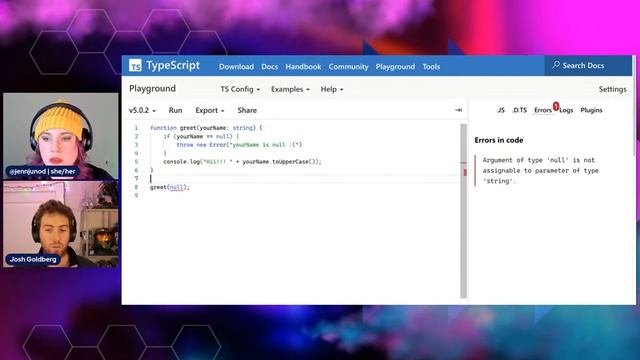The width and height of the screenshot is (640, 360).
Task: Open the Docs link
Action: pyautogui.click(x=269, y=67)
